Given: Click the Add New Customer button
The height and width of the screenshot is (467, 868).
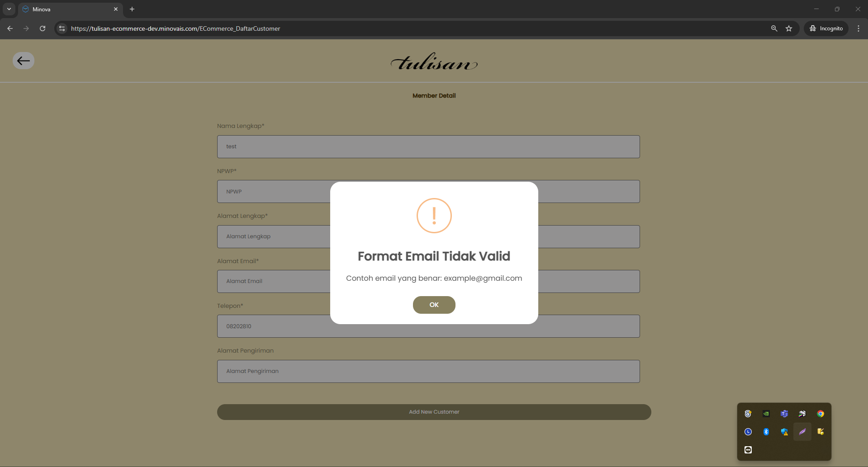Looking at the screenshot, I should coord(434,412).
